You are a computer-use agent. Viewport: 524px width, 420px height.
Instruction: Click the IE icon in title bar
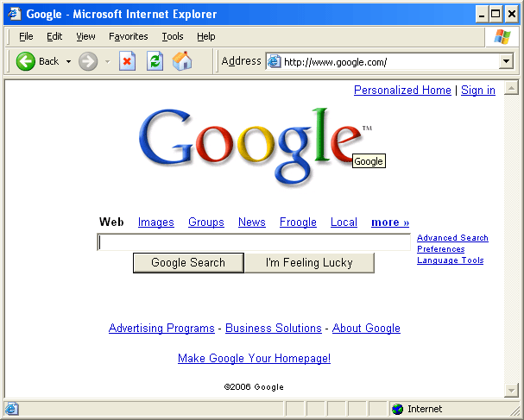(x=15, y=14)
